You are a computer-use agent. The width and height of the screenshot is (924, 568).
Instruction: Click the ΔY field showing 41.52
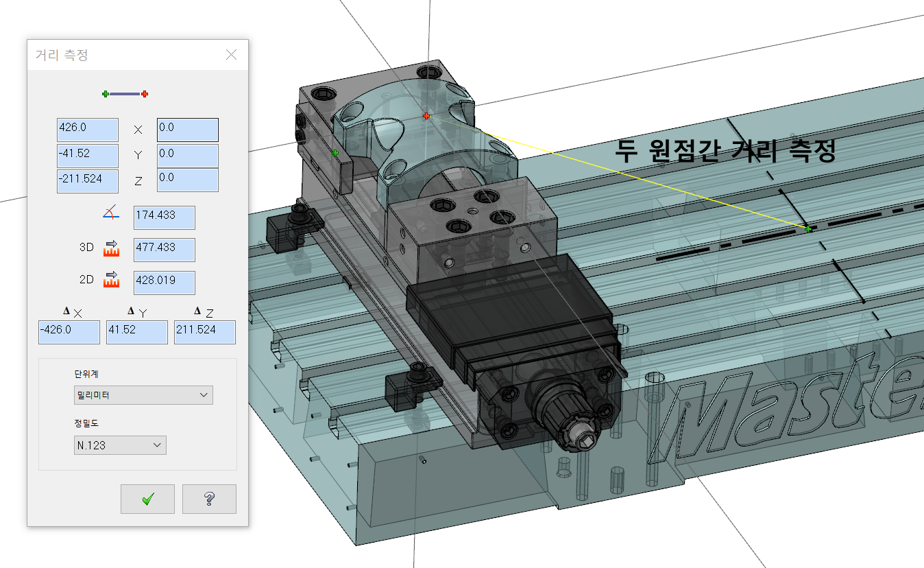tap(137, 332)
